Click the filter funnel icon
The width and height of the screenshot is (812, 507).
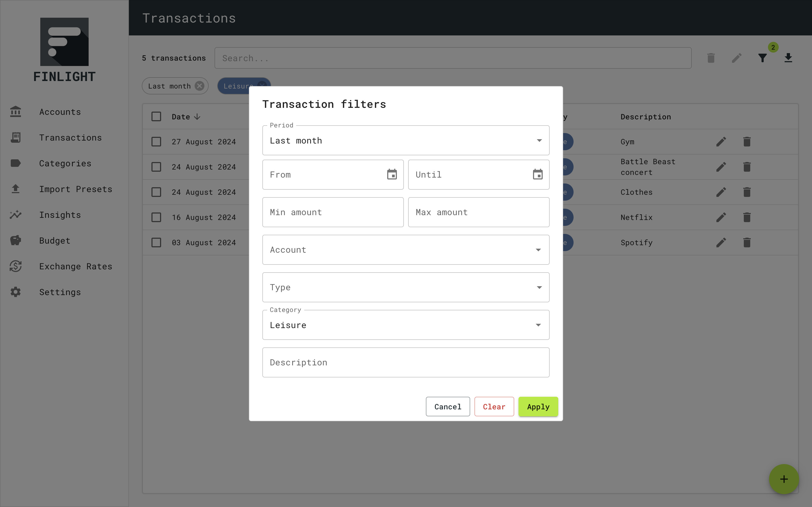tap(762, 58)
